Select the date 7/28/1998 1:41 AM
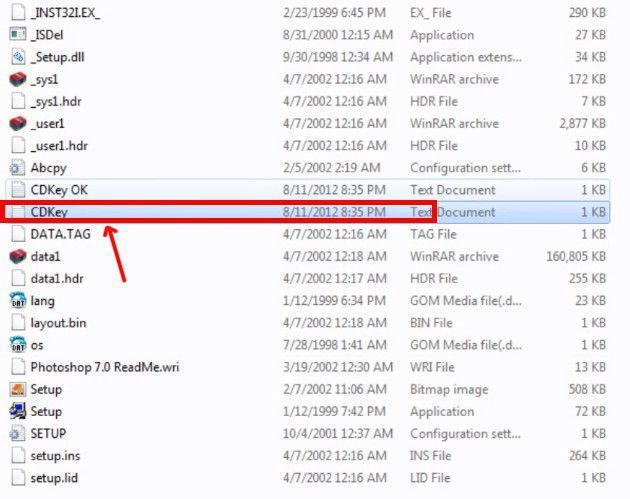Image resolution: width=630 pixels, height=499 pixels. pos(335,345)
